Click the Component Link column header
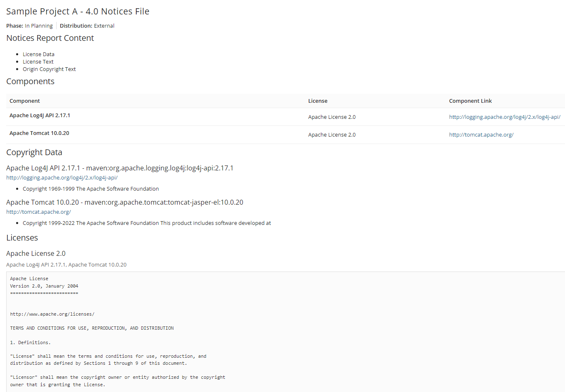The image size is (565, 392). pyautogui.click(x=470, y=101)
